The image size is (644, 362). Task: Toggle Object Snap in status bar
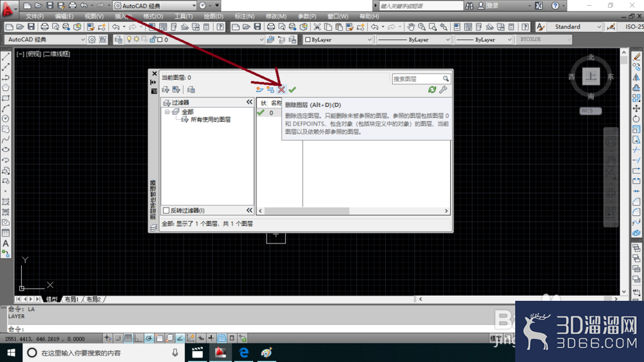[159, 338]
